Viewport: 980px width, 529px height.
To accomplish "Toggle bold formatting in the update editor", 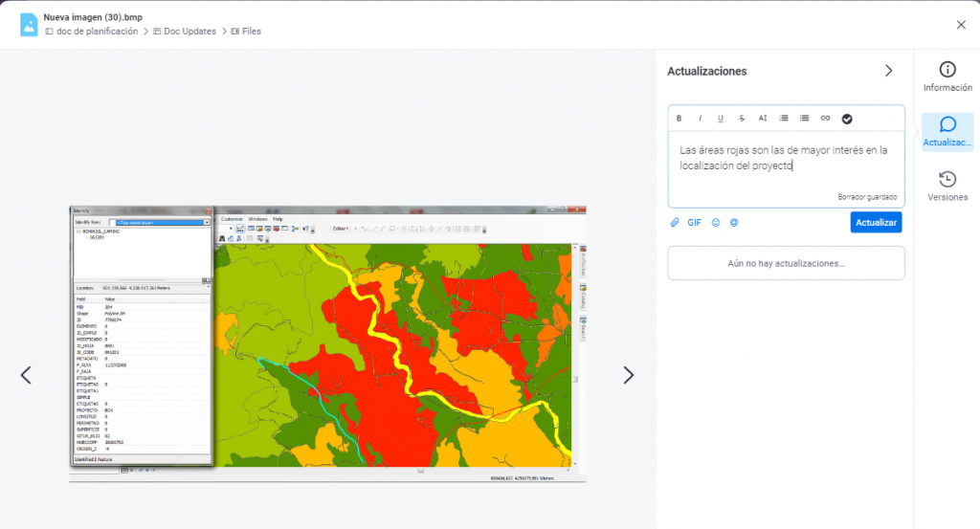I will (x=679, y=119).
